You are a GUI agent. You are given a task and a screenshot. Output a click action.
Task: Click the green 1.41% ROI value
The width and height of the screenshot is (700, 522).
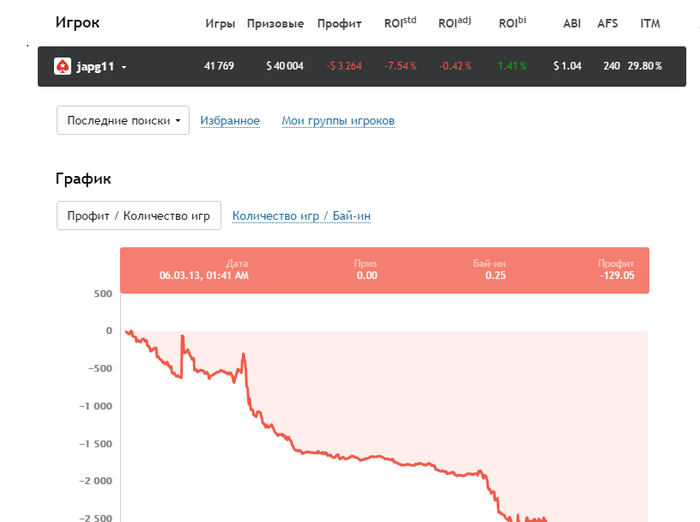tap(511, 66)
